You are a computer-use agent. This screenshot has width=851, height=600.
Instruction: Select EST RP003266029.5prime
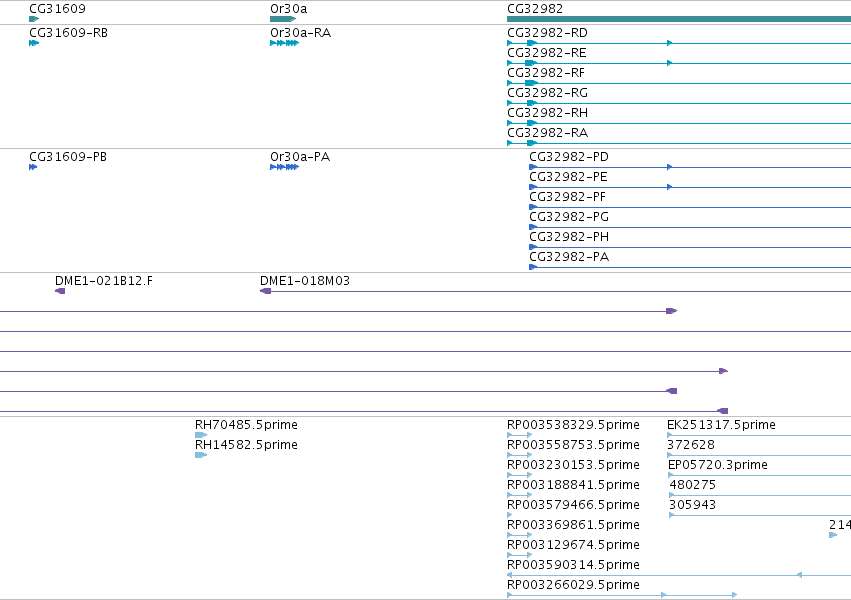click(x=573, y=585)
